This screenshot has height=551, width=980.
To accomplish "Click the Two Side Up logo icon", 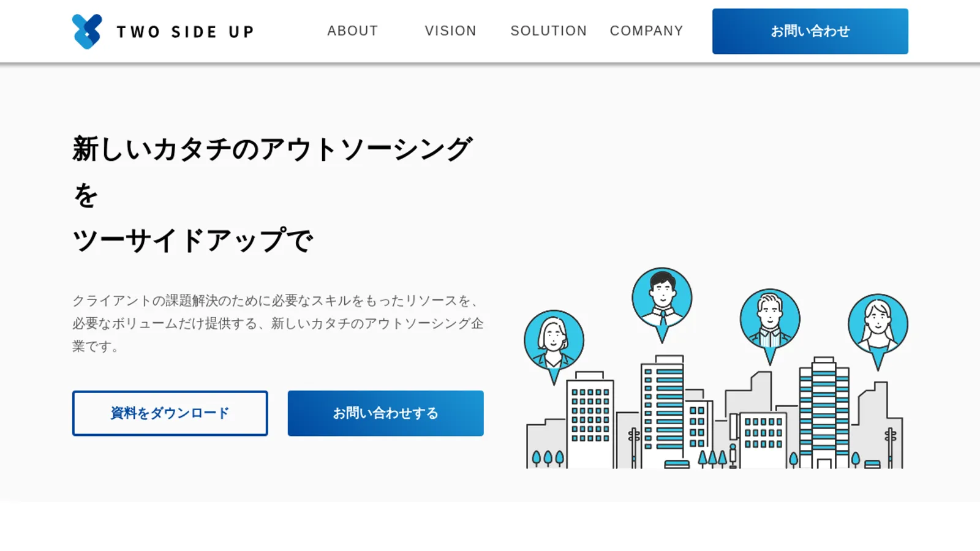I will click(x=87, y=31).
